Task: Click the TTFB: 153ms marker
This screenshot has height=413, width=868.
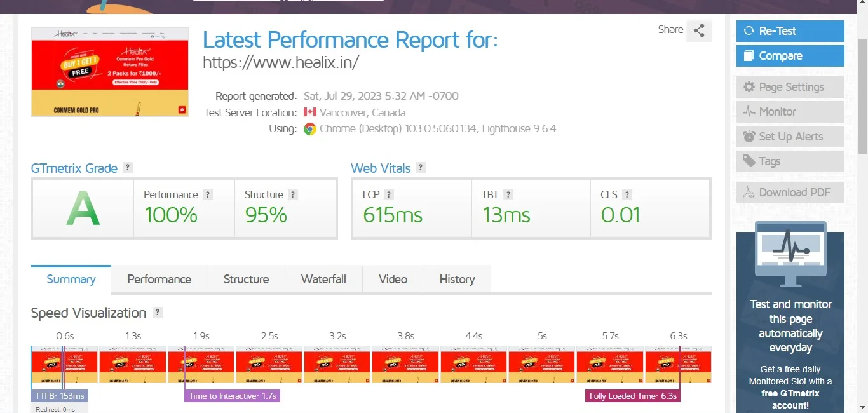Action: [59, 396]
